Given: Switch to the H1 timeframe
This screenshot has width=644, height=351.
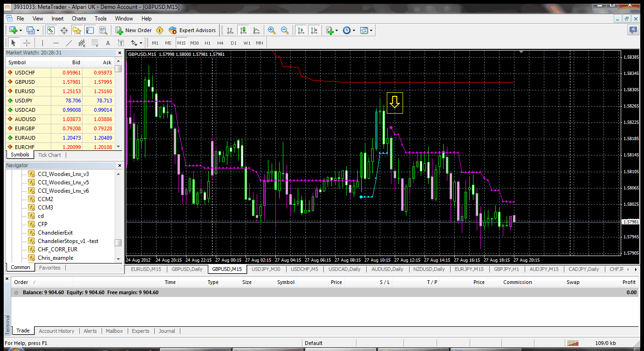Looking at the screenshot, I should click(x=207, y=43).
